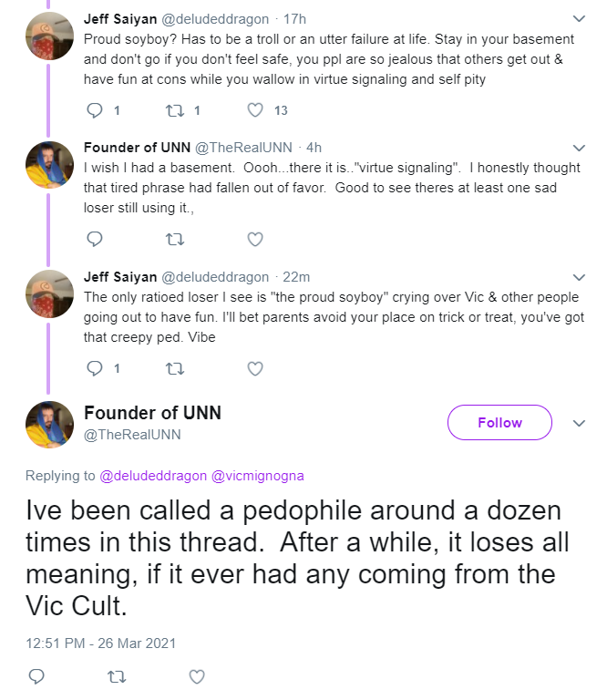Retweet the 4h-old basement tweet
This screenshot has height=700, width=607.
175,240
